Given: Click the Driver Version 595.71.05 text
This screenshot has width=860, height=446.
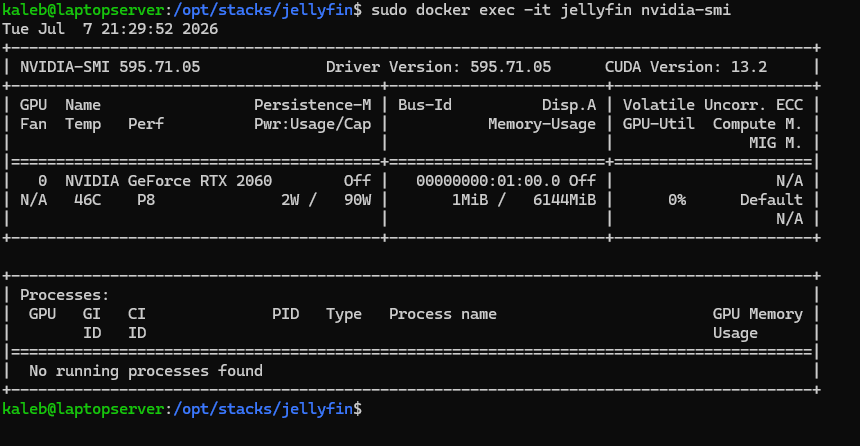Looking at the screenshot, I should [438, 67].
